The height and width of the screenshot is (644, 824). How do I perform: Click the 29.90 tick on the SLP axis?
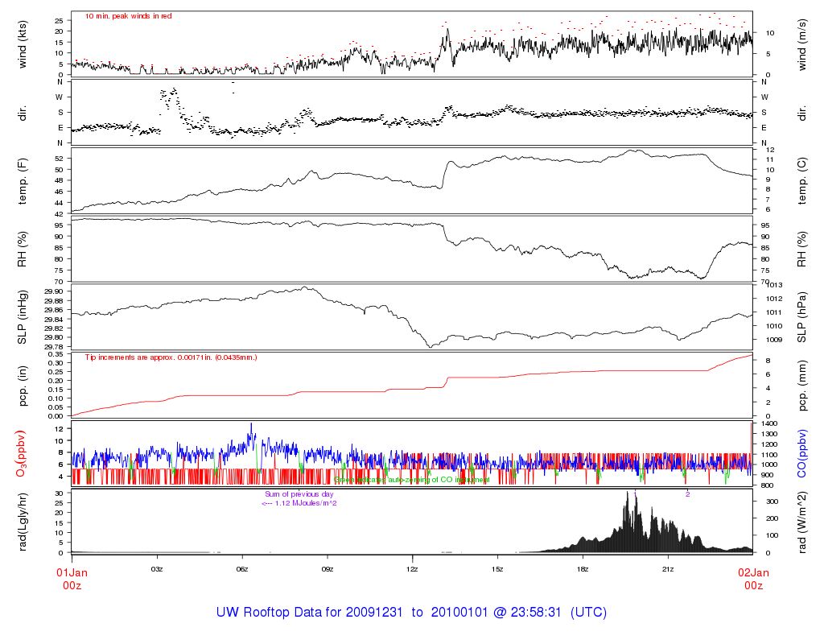tap(54, 291)
